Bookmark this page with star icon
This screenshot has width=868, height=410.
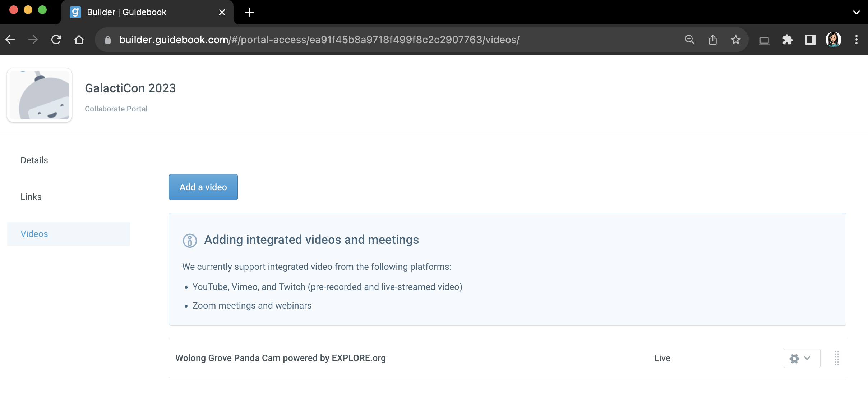click(735, 40)
